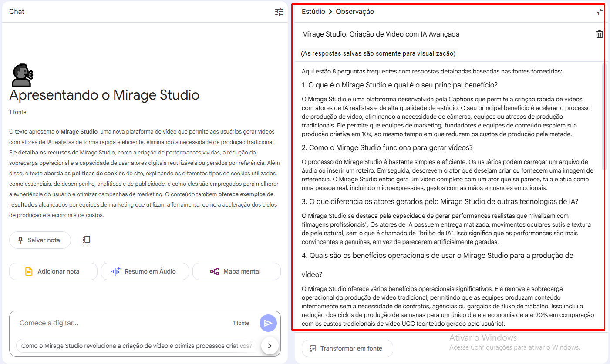The width and height of the screenshot is (610, 364).
Task: Click question 3 O que diferencia os atores
Action: pyautogui.click(x=440, y=201)
